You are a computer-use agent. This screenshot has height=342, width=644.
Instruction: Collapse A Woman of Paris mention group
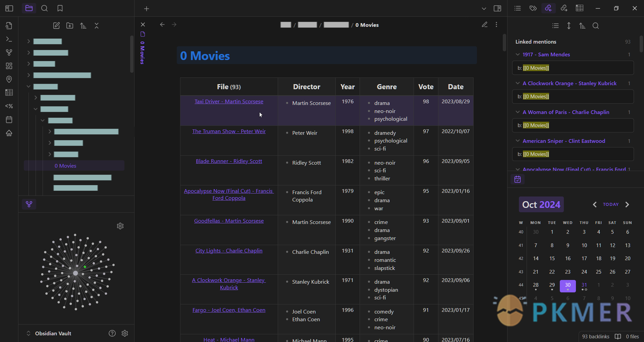click(518, 112)
